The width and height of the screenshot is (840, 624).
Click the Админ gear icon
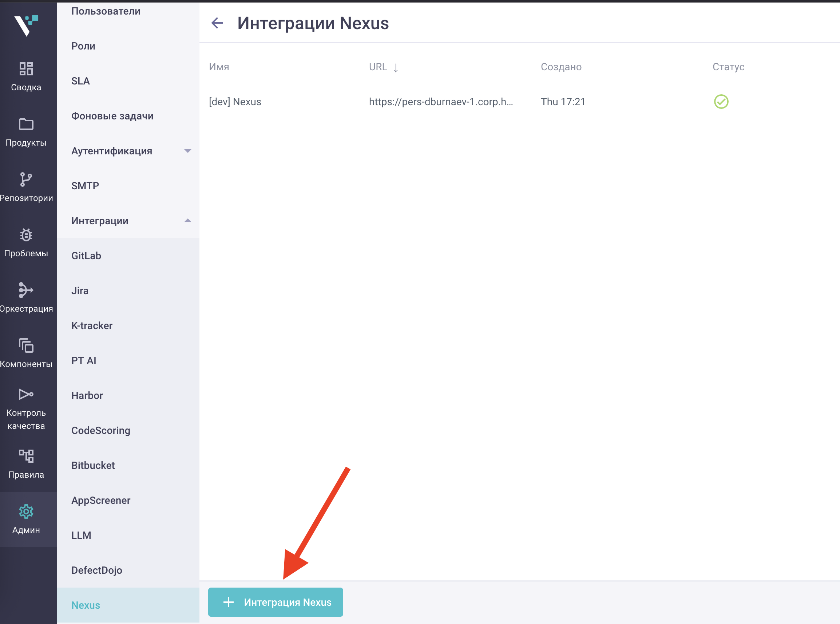coord(26,512)
